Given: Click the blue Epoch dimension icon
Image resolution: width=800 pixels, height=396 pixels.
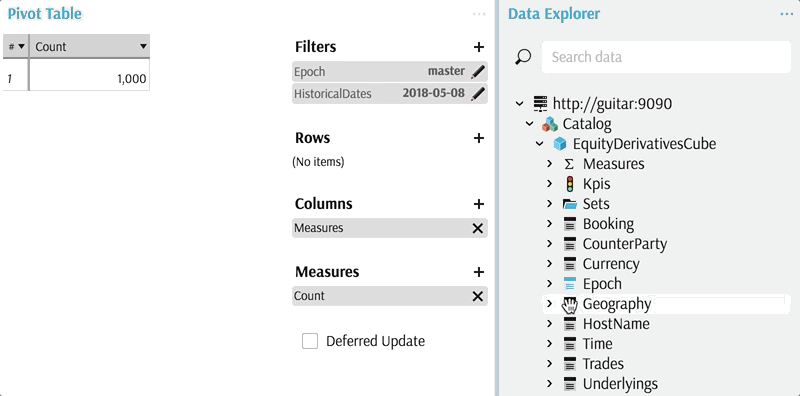Looking at the screenshot, I should (570, 284).
